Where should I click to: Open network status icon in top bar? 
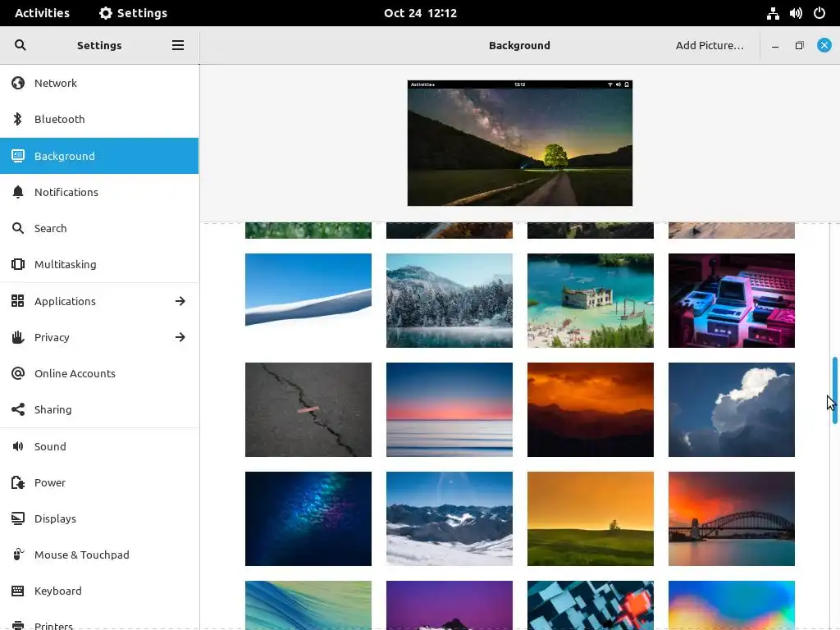pyautogui.click(x=773, y=13)
